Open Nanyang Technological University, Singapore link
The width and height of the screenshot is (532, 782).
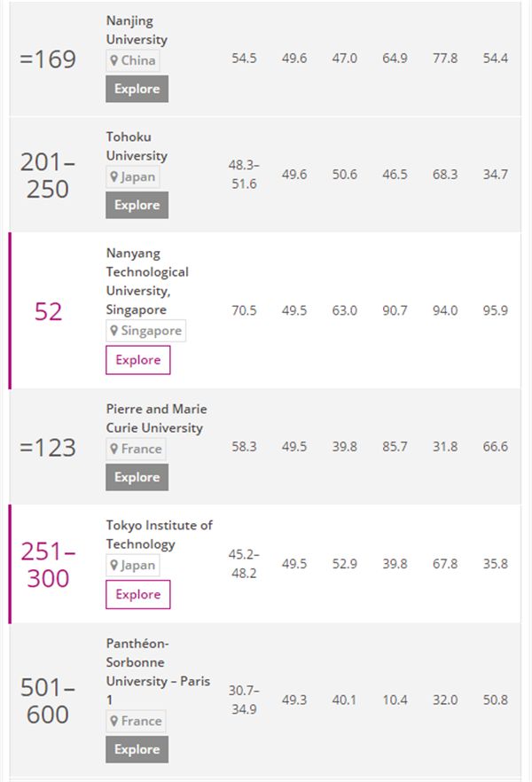coord(147,281)
